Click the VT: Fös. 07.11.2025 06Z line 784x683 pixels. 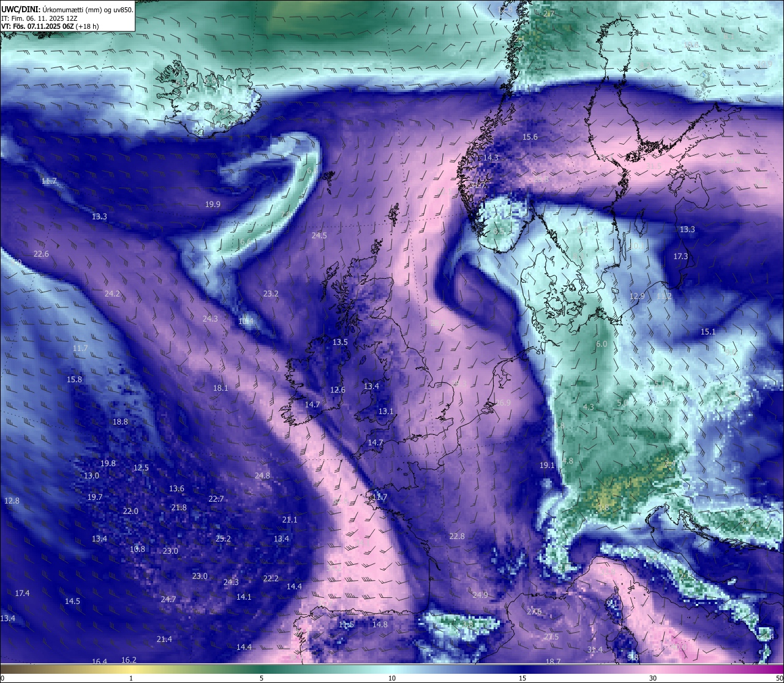pyautogui.click(x=50, y=26)
